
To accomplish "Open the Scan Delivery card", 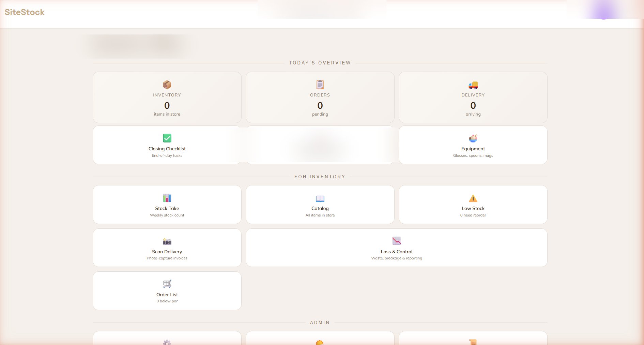I will 167,248.
